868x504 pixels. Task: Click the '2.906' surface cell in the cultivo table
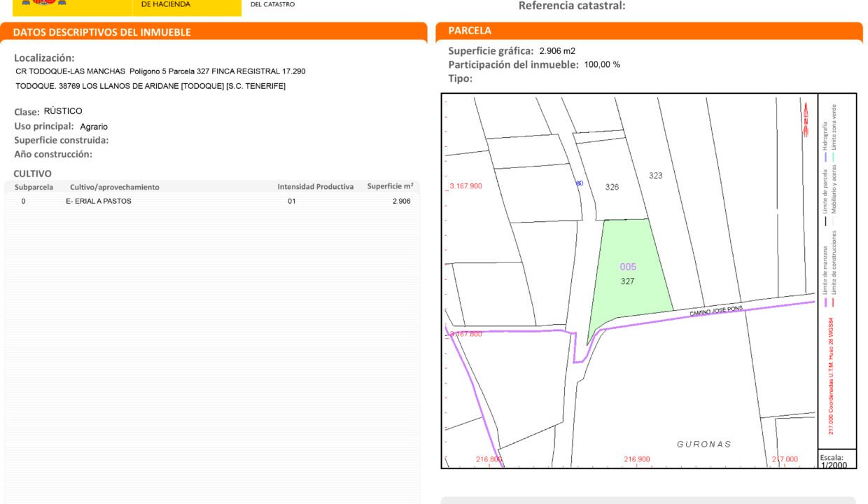click(401, 201)
